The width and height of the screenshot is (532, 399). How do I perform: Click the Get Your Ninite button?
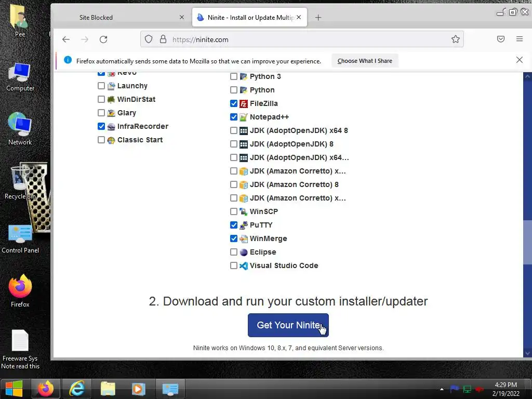288,325
